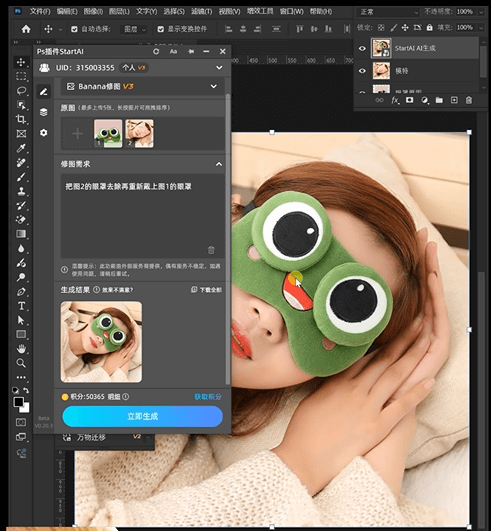Open the 窗口(W) menu
Image resolution: width=491 pixels, height=531 pixels.
coord(292,12)
